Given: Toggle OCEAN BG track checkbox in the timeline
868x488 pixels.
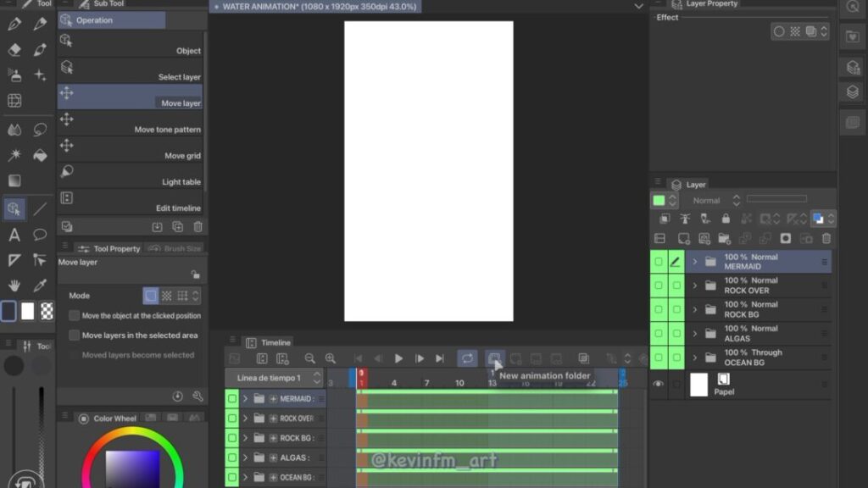Looking at the screenshot, I should (x=232, y=477).
